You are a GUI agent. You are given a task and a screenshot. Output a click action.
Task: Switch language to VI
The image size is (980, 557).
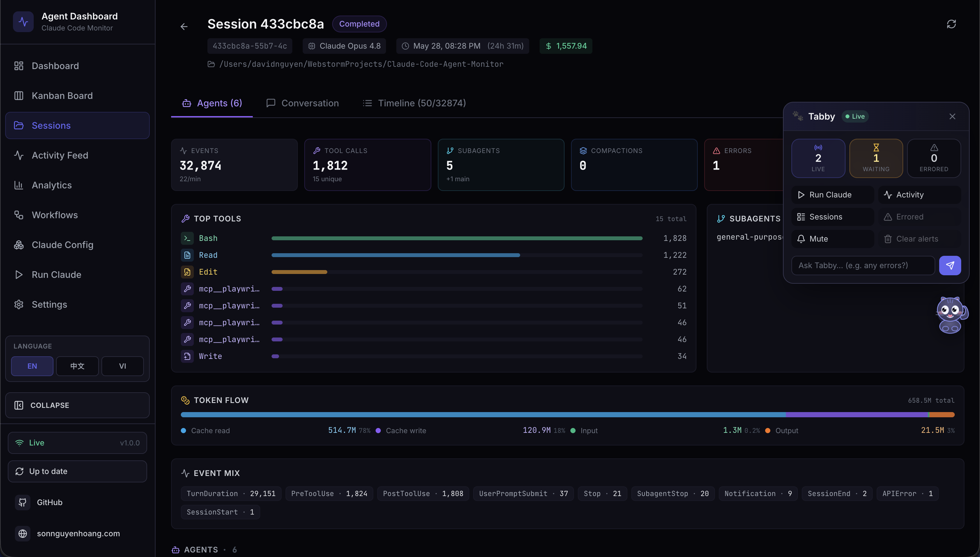click(x=122, y=366)
